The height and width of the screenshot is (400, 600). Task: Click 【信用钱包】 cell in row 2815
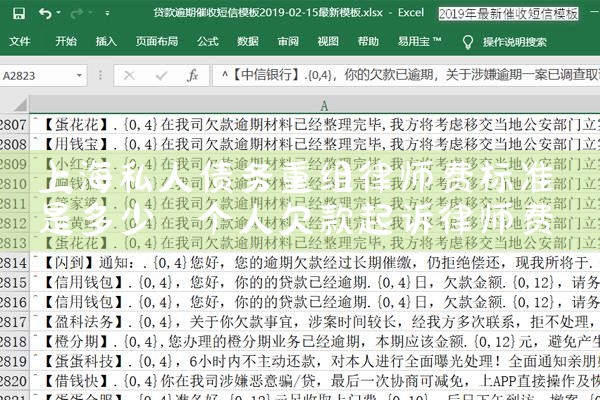(315, 282)
